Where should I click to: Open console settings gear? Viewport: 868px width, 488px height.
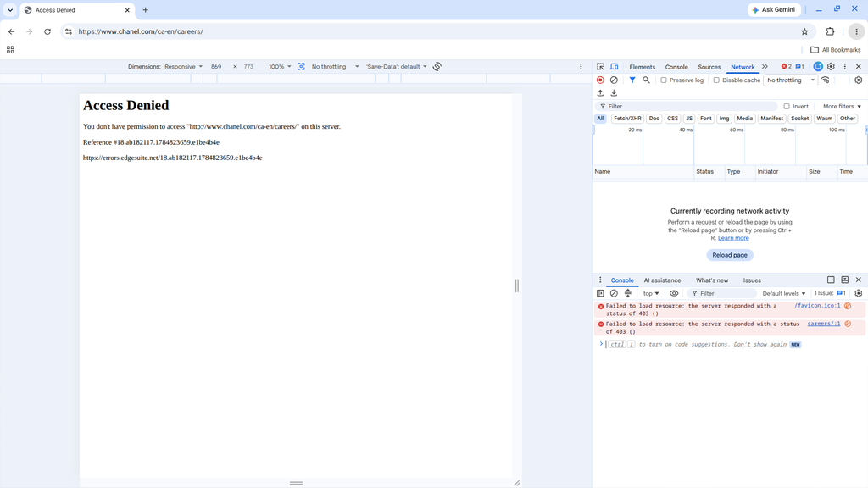(858, 293)
